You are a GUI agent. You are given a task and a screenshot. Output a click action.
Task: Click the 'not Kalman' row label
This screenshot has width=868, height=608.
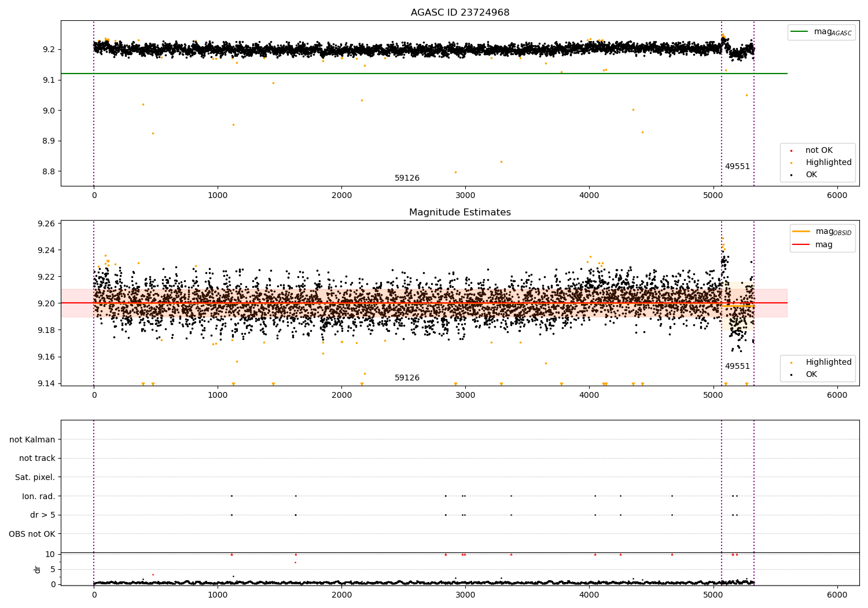(32, 439)
